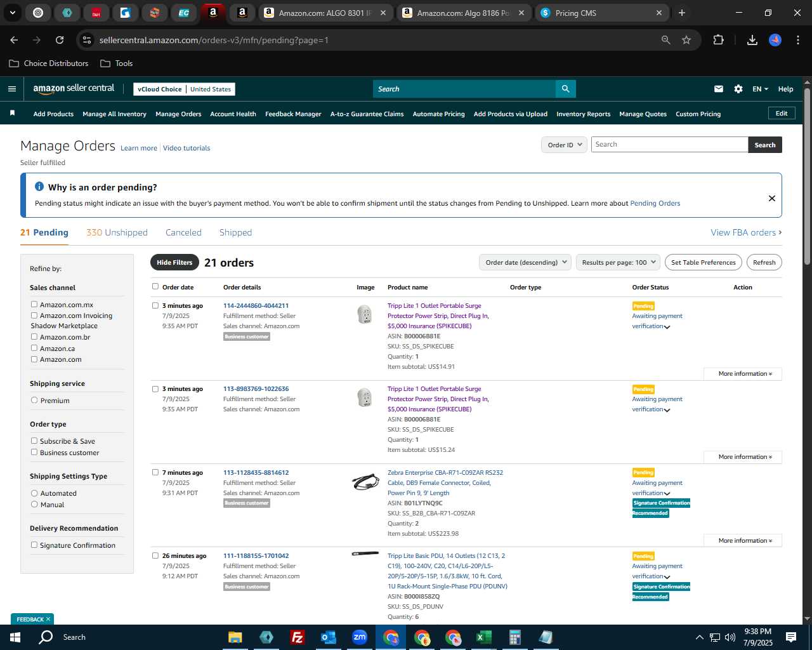Open Zoom from the taskbar
This screenshot has height=650, width=812.
pos(359,637)
